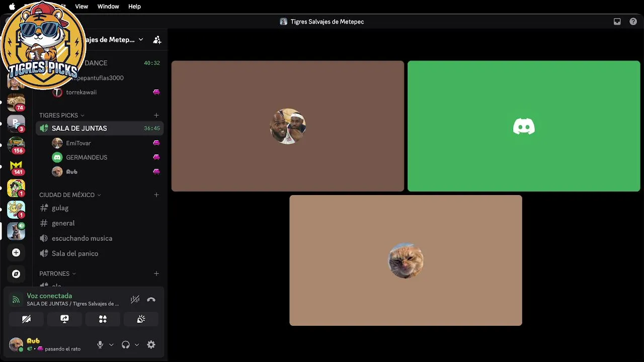
Task: Click the brown video tile with two faces
Action: coord(288,126)
